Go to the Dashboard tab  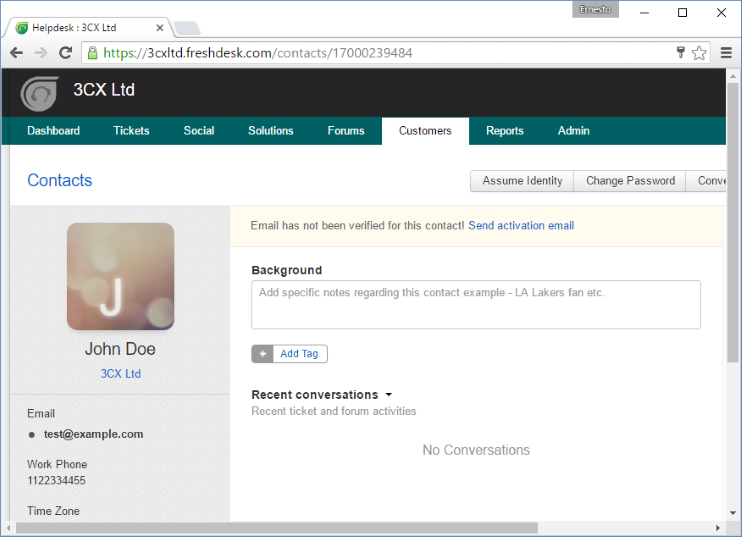(53, 131)
